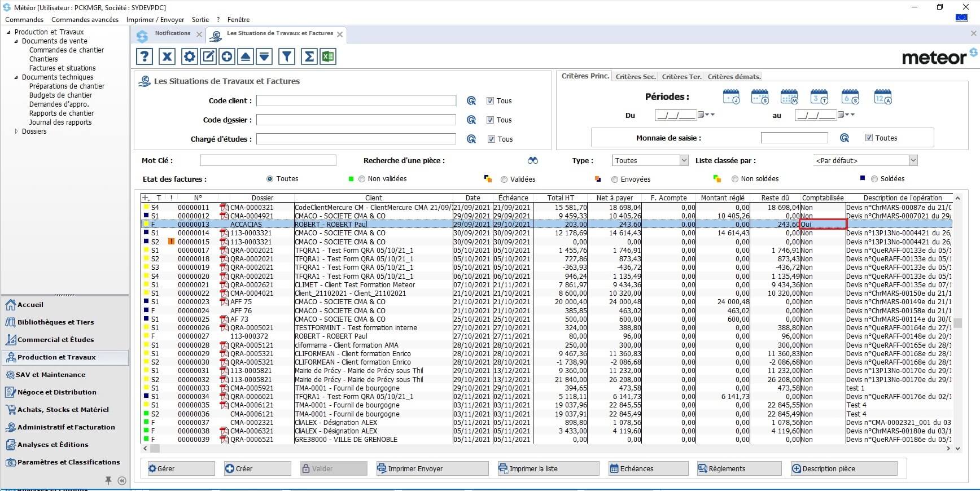The height and width of the screenshot is (491, 980).
Task: Open lookup icon beside Chargé d'études field
Action: click(471, 139)
